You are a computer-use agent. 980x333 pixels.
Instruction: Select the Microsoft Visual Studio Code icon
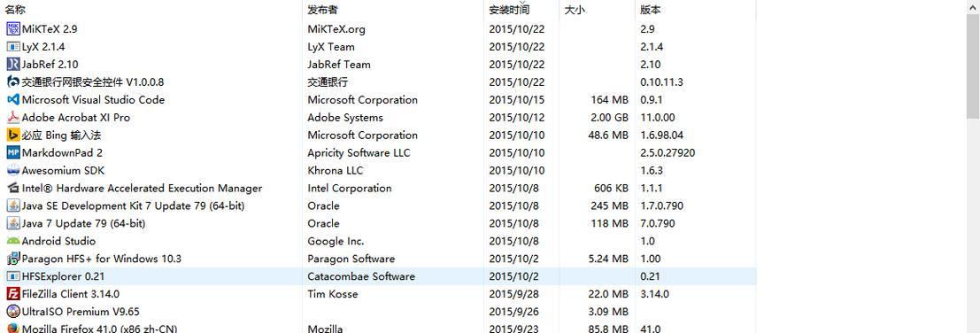13,99
